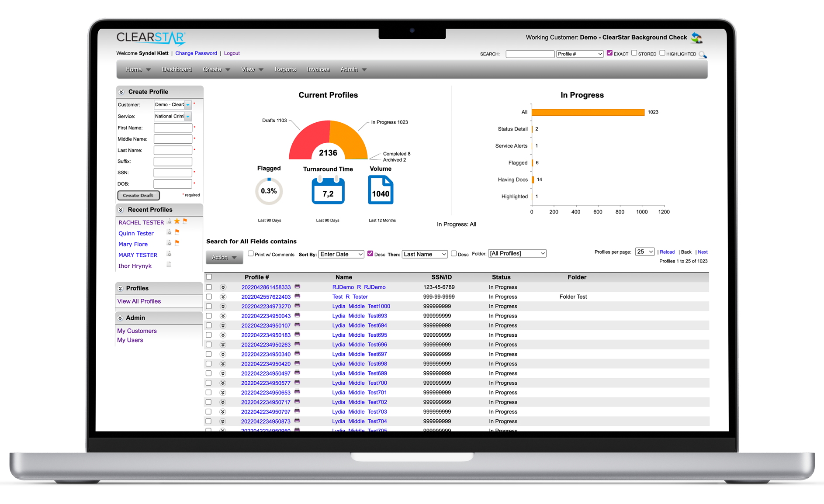Open the Folder All Profiles dropdown
Screen dimensions: 824x504
517,253
